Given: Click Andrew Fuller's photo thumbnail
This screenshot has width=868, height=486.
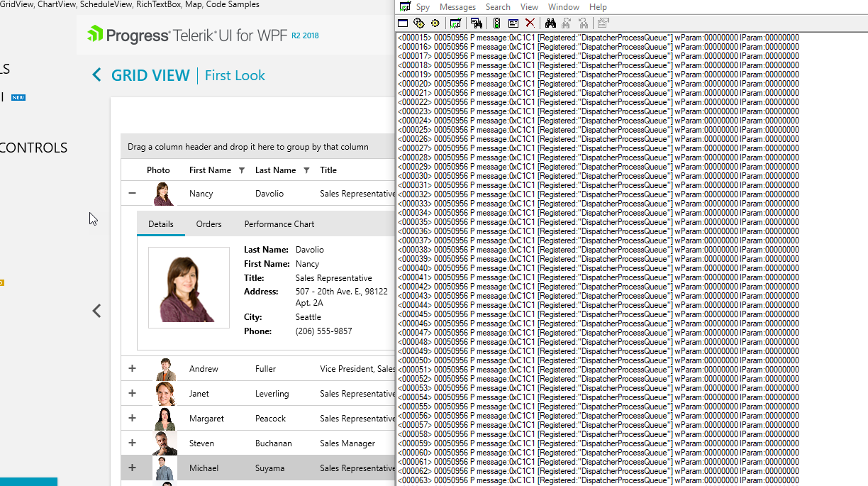Looking at the screenshot, I should coord(165,369).
